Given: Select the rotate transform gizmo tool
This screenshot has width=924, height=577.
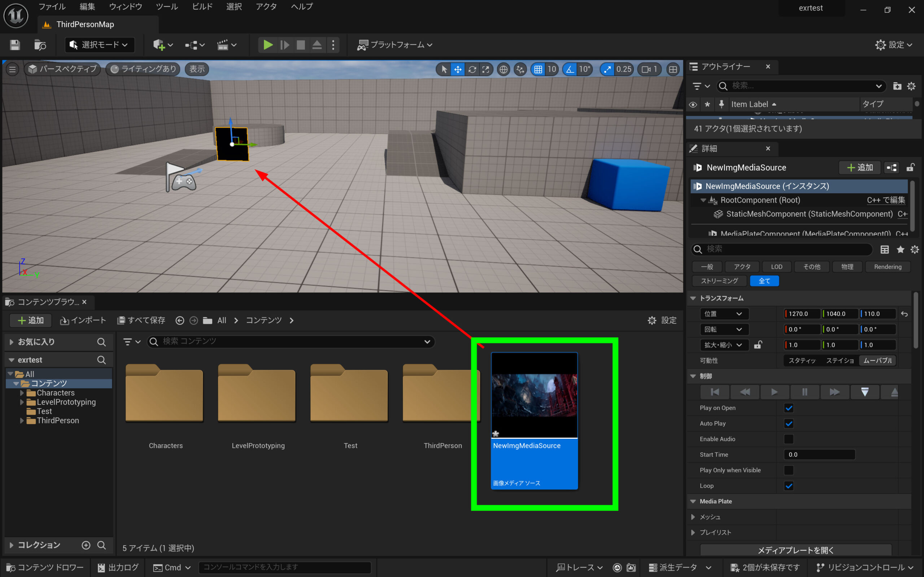Looking at the screenshot, I should 472,70.
